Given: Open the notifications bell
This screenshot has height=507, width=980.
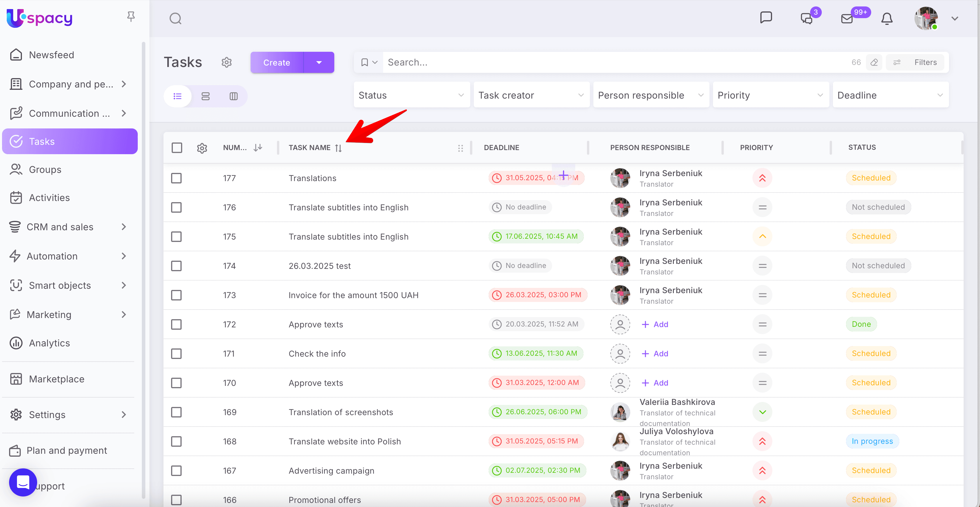Looking at the screenshot, I should [x=887, y=18].
